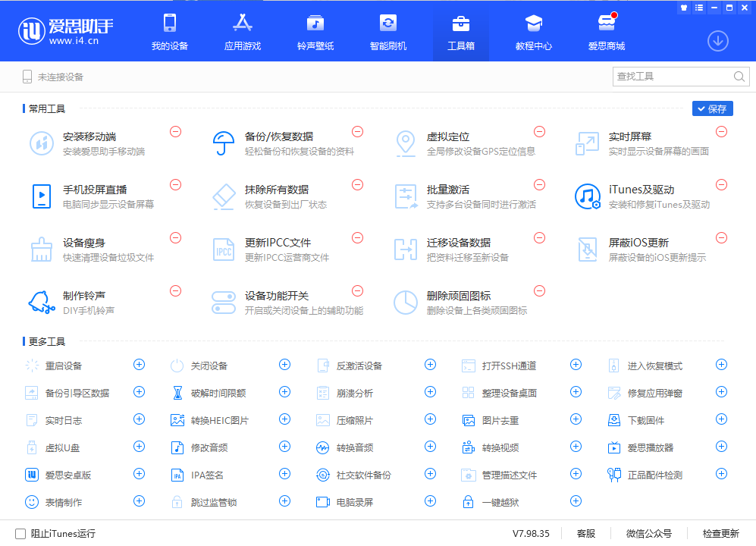
Task: Add 重启设备 to common tools
Action: click(139, 364)
